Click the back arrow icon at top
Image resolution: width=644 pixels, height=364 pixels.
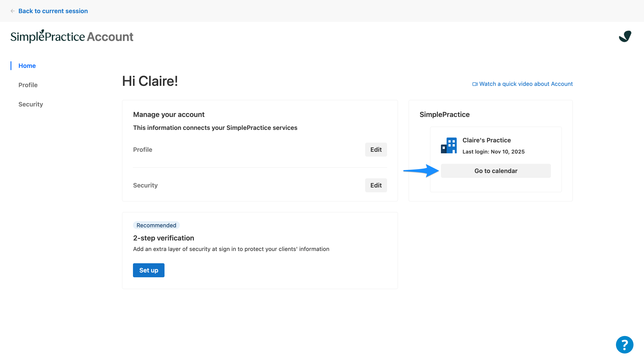(12, 11)
